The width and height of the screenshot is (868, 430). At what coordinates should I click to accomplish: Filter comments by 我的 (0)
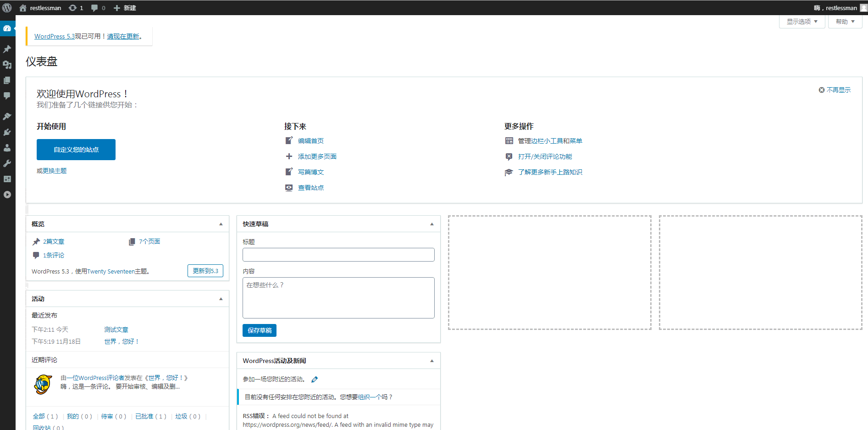click(x=79, y=416)
